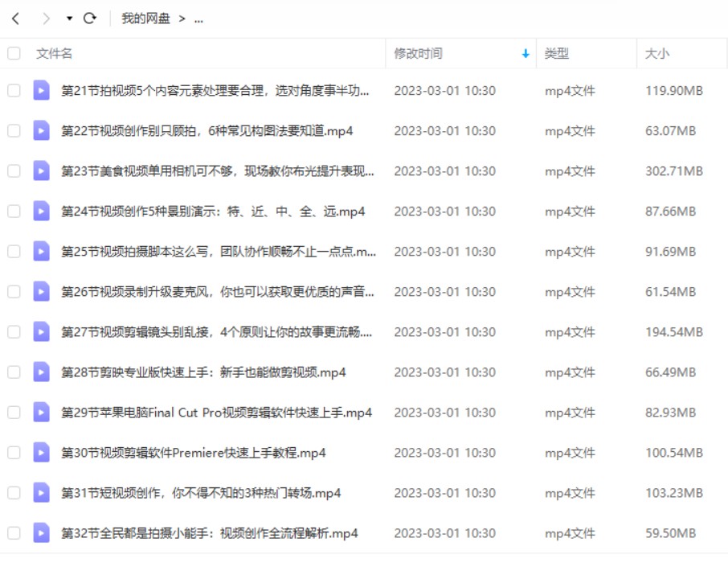Select the 87.66MB size cell

click(x=670, y=212)
